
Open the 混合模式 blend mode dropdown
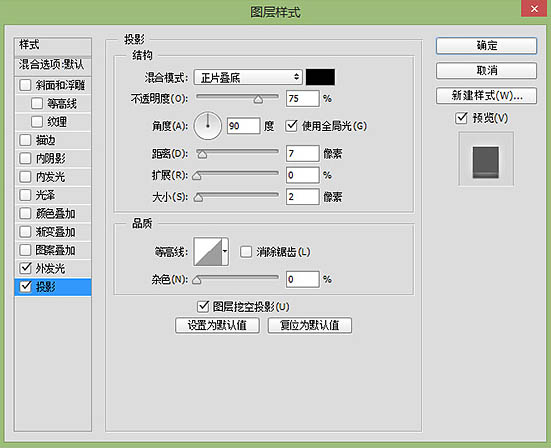(x=248, y=77)
